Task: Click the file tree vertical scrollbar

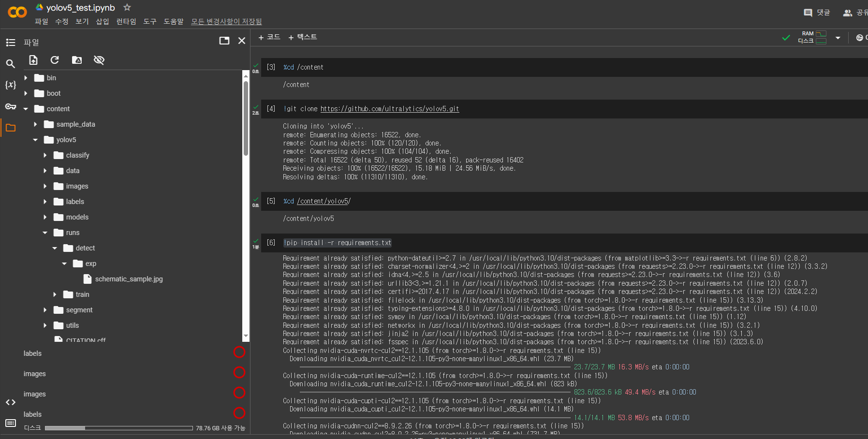Action: point(246,118)
